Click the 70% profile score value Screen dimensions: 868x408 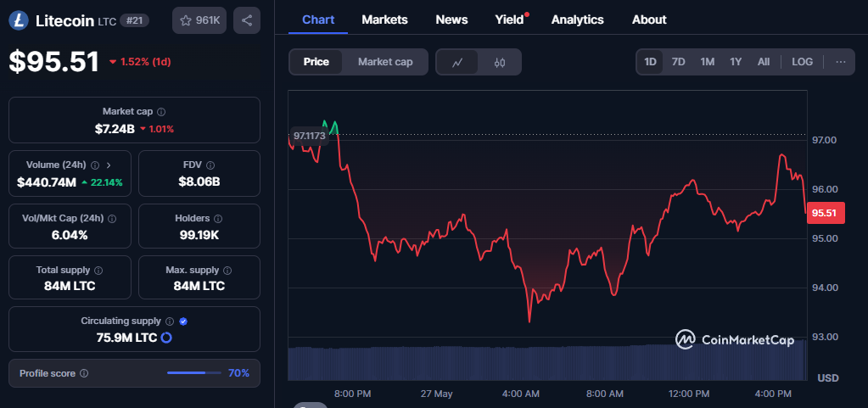[x=238, y=373]
